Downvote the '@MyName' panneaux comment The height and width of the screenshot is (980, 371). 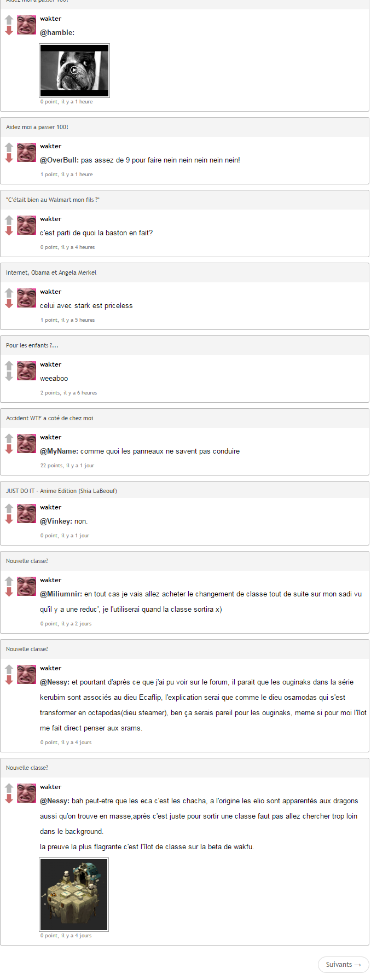pos(9,449)
